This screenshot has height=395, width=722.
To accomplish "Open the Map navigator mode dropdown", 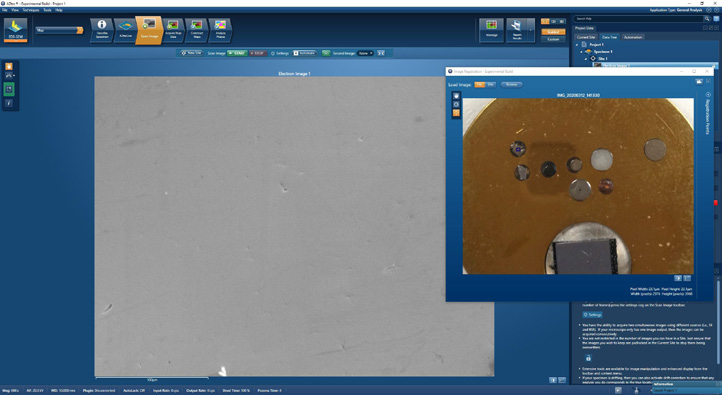I will point(60,30).
